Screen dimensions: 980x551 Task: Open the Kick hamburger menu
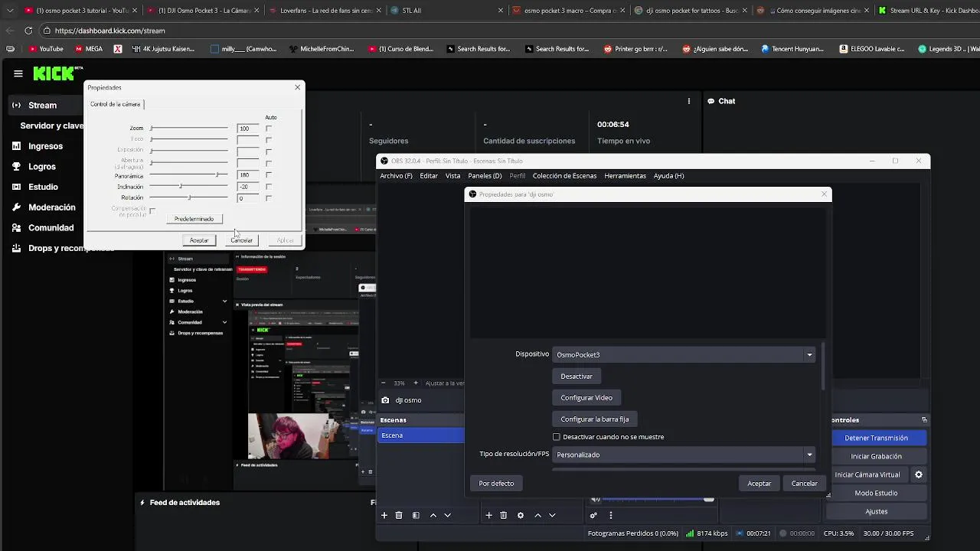tap(18, 73)
